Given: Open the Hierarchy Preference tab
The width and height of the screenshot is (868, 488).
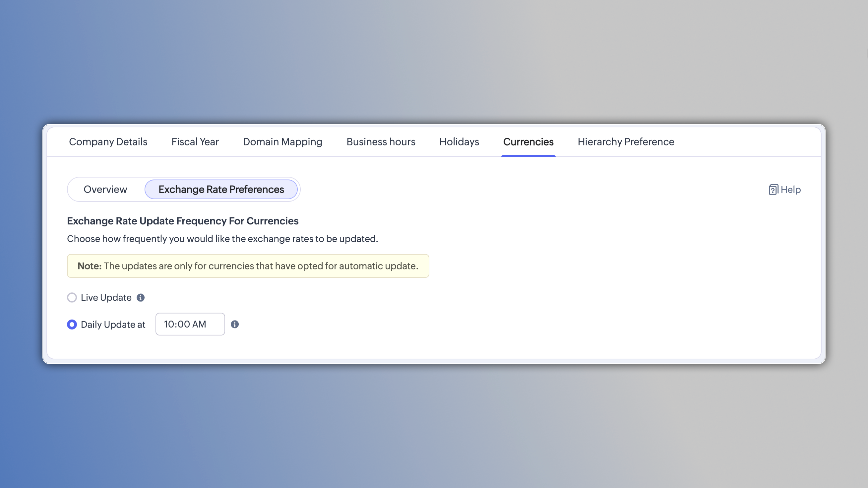Looking at the screenshot, I should coord(626,142).
